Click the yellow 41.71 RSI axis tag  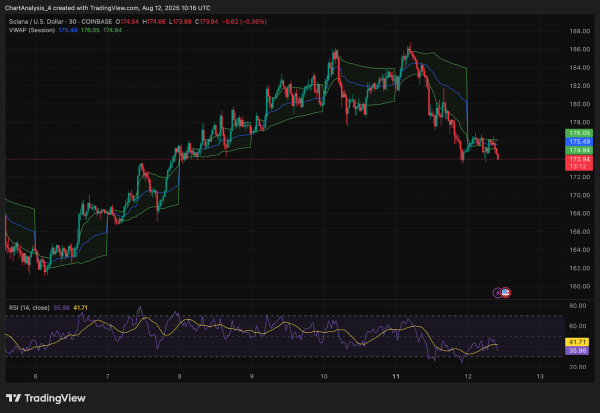pyautogui.click(x=577, y=342)
